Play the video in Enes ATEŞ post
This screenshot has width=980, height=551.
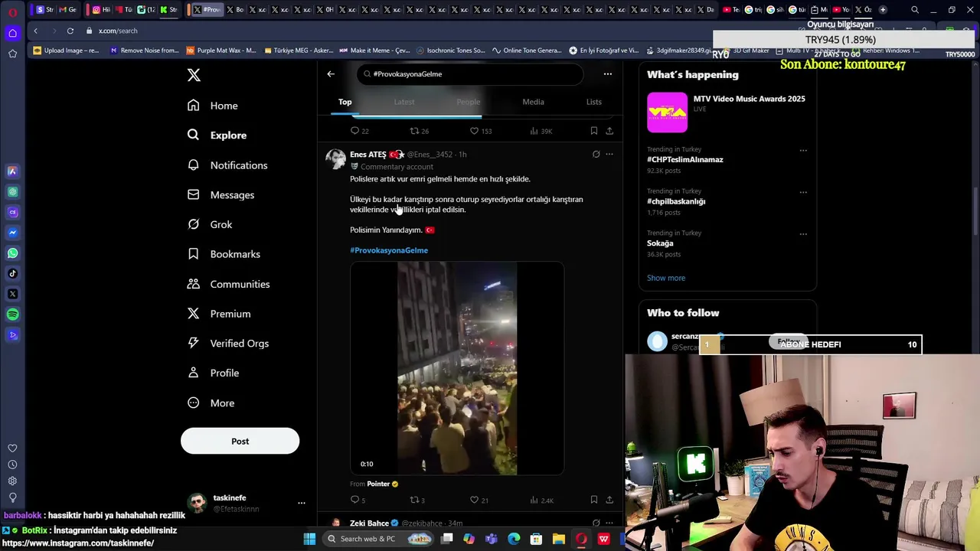457,368
